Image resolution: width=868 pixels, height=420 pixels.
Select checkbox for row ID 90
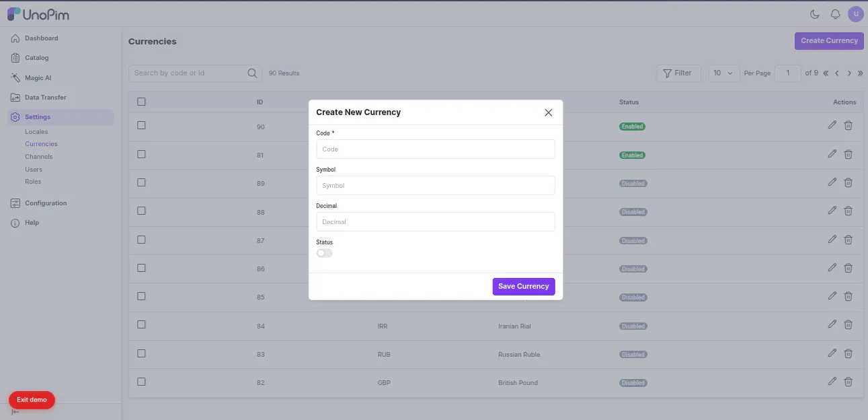141,125
